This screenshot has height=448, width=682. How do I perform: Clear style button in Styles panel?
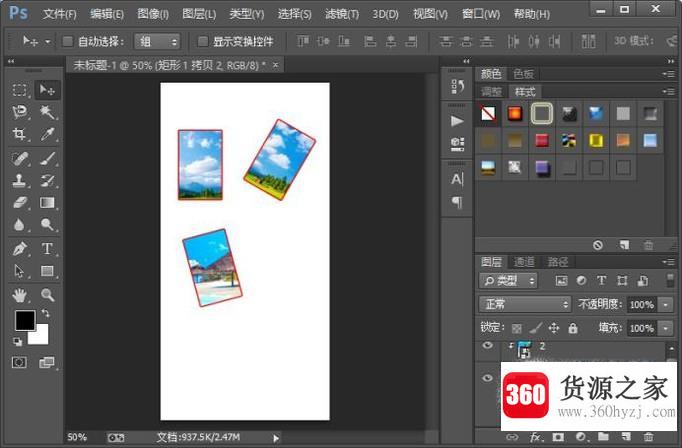598,245
